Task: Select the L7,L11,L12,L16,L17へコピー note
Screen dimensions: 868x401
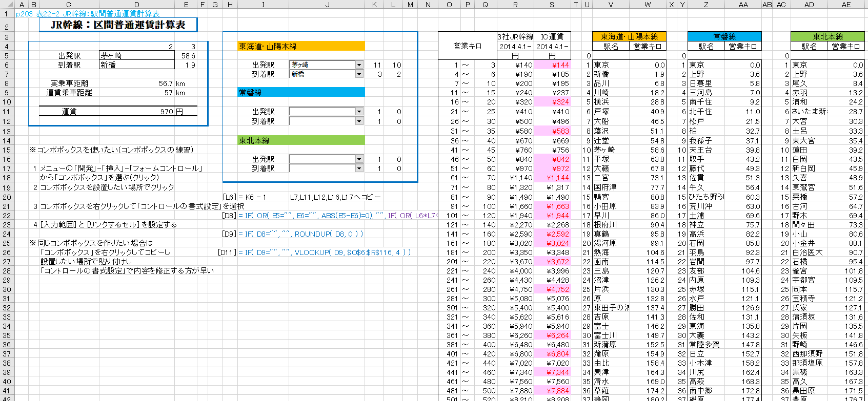Action: (x=335, y=197)
